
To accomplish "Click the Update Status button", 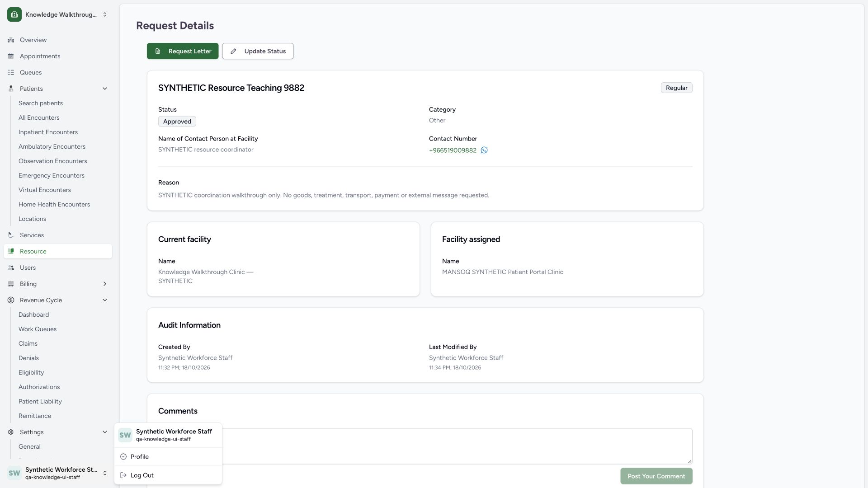I will 258,51.
